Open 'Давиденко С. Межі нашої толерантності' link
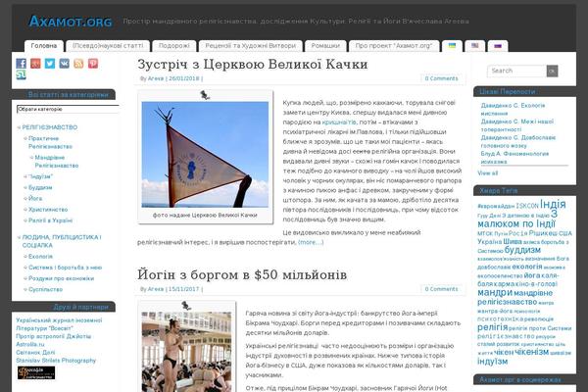 517,125
